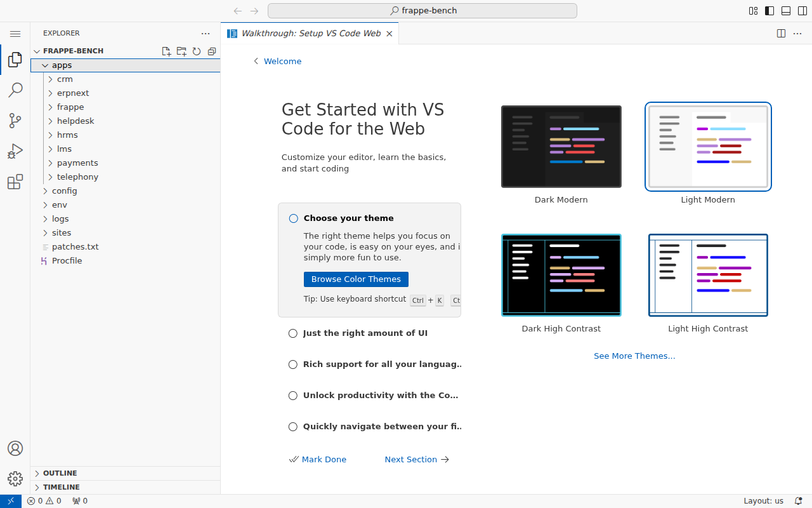Open the Customize Layout control

[x=753, y=11]
